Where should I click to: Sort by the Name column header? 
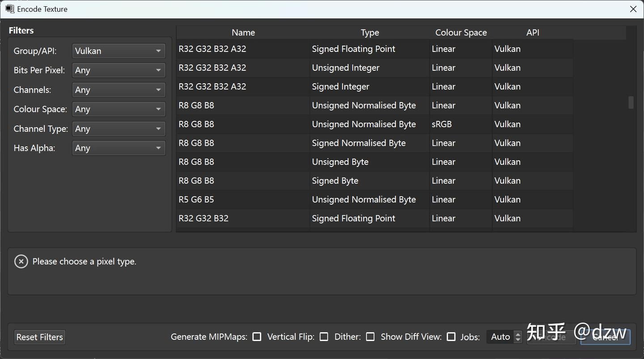pos(243,33)
